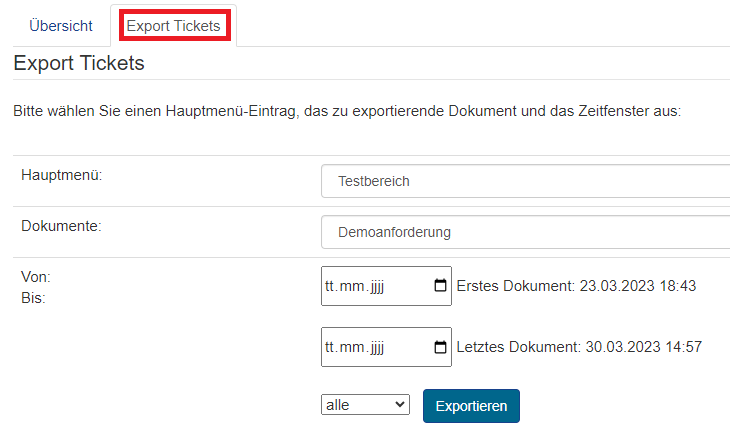Image resolution: width=730 pixels, height=439 pixels.
Task: Click the 'Von:' label
Action: [x=35, y=277]
